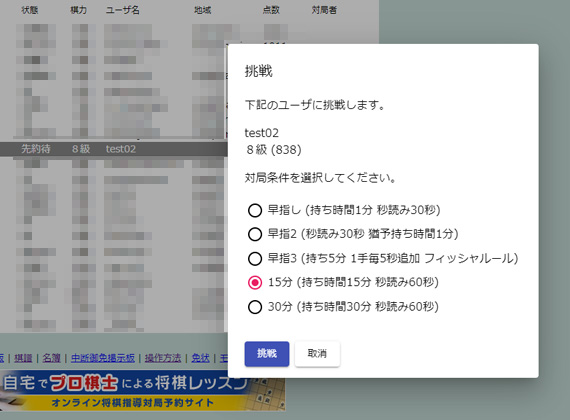Image resolution: width=570 pixels, height=420 pixels.
Task: Visit the 中断御免掲示板 link
Action: coord(103,358)
